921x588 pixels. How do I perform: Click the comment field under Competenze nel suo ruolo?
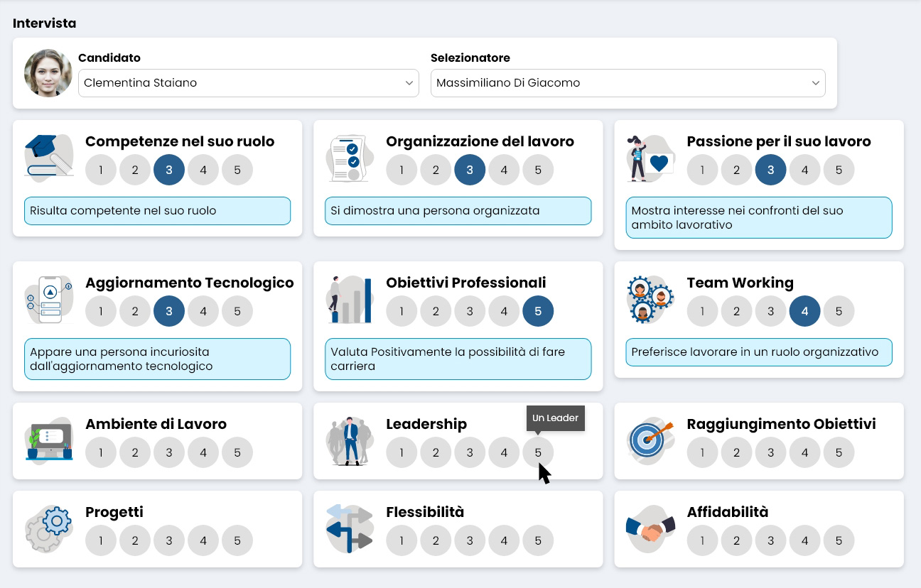(x=157, y=210)
